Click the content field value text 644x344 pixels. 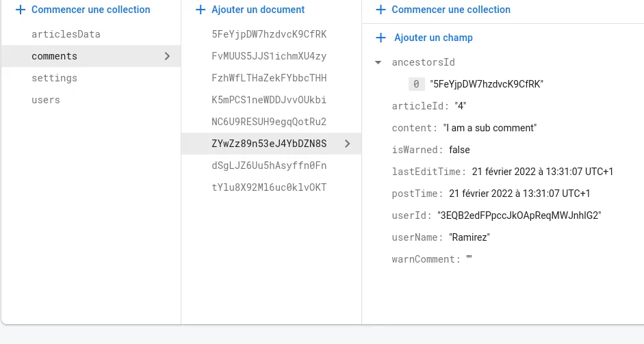click(x=490, y=128)
